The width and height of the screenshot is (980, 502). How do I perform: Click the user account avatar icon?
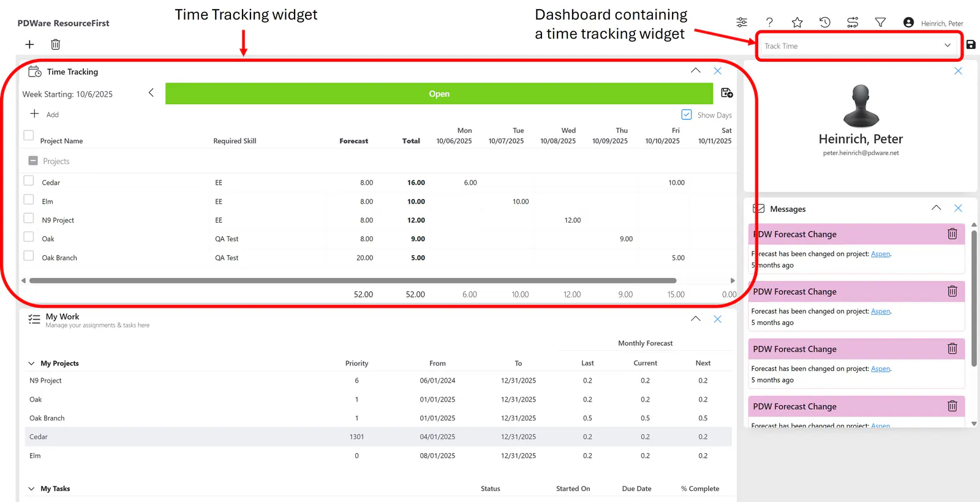coord(908,23)
